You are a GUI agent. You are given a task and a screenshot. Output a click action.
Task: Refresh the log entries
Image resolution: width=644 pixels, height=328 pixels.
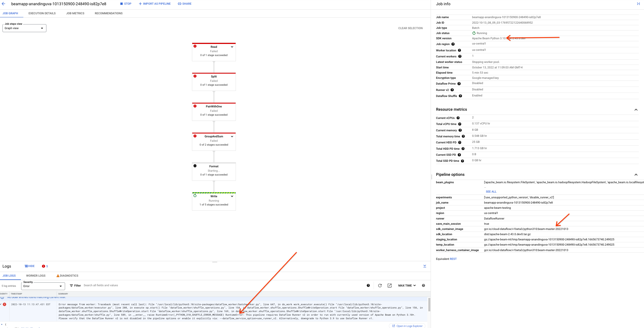tap(380, 286)
